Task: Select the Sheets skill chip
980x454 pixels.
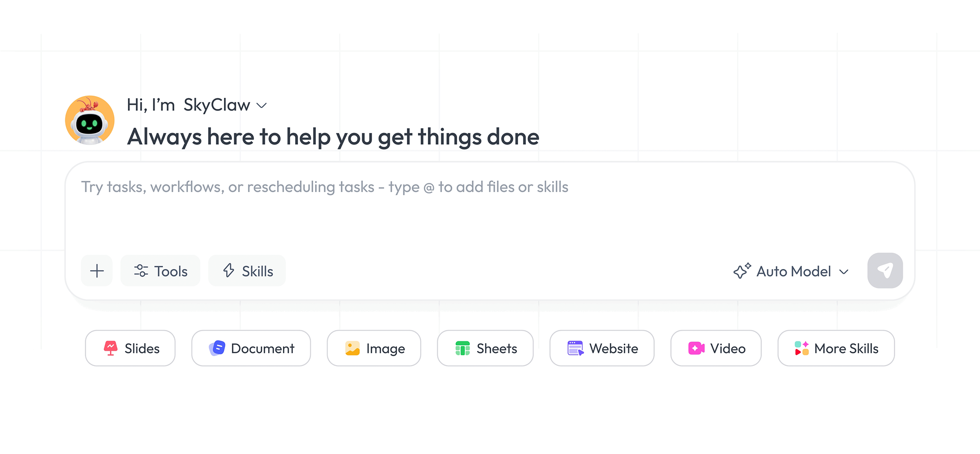Action: (485, 348)
